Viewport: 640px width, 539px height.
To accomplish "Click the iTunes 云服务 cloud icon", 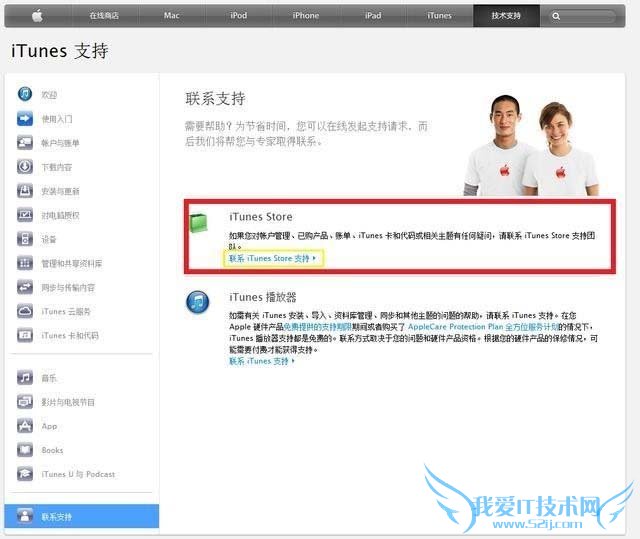I will click(x=25, y=311).
